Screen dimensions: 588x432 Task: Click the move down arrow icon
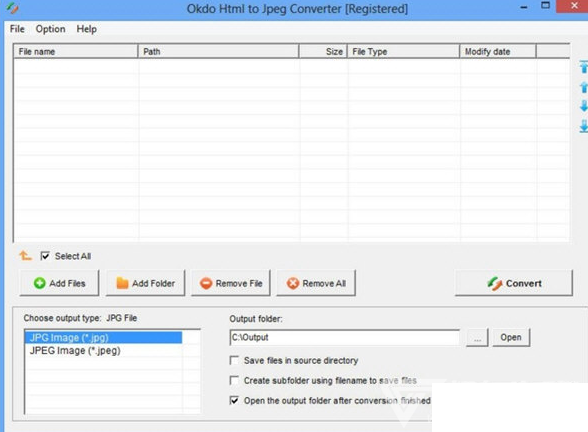point(584,106)
